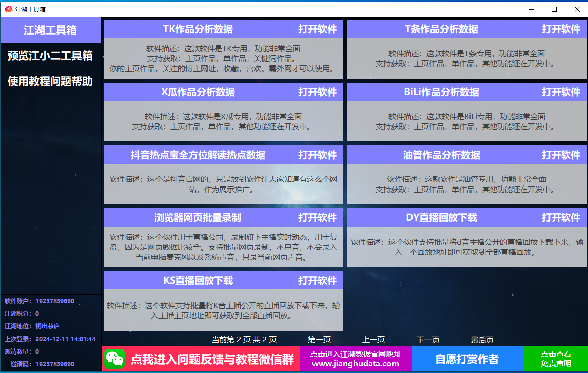This screenshot has width=588, height=373.
Task: Select the 江湖工具箱 sidebar tab
Action: click(51, 30)
